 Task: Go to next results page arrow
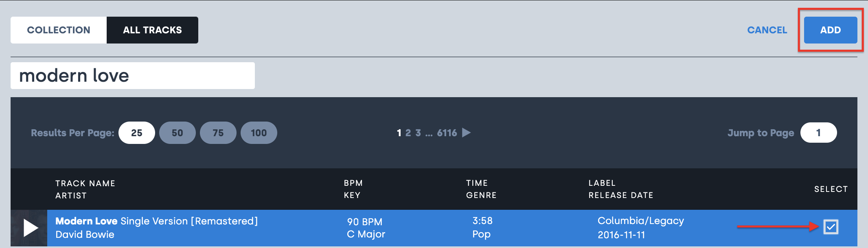click(467, 133)
